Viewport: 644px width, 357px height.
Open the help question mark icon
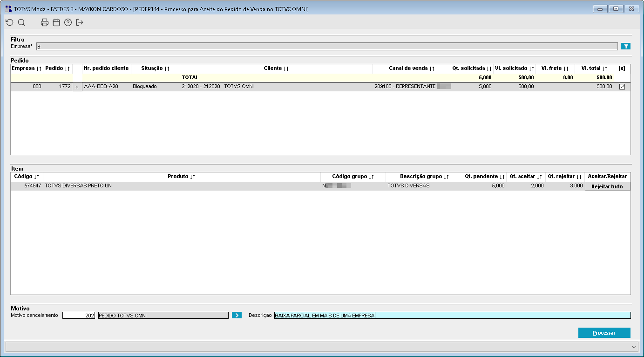68,22
